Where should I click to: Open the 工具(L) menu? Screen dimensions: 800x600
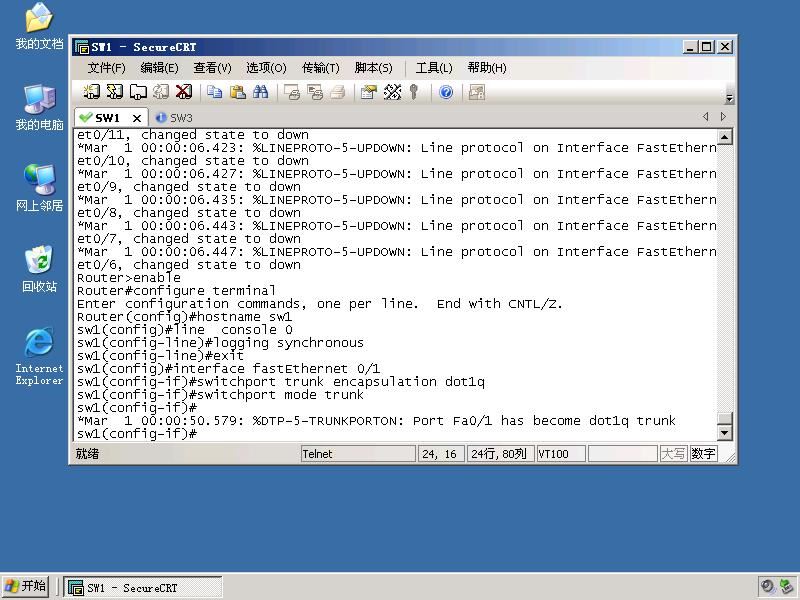point(434,68)
